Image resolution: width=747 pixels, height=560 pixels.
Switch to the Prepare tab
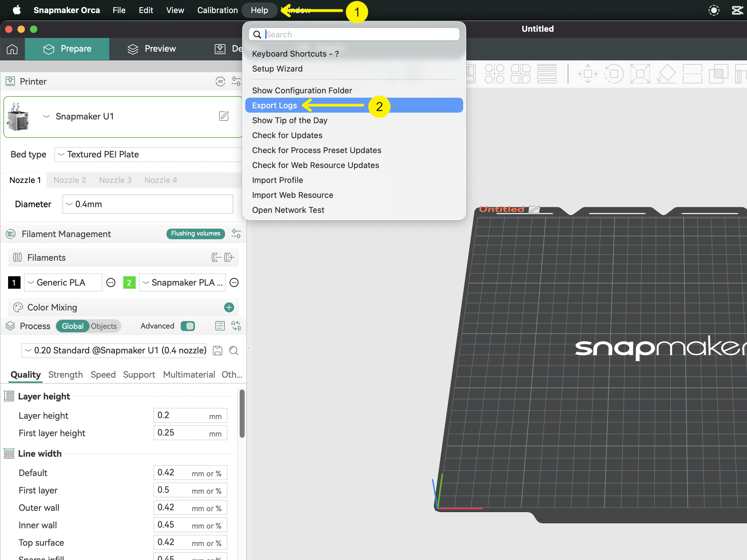point(67,49)
